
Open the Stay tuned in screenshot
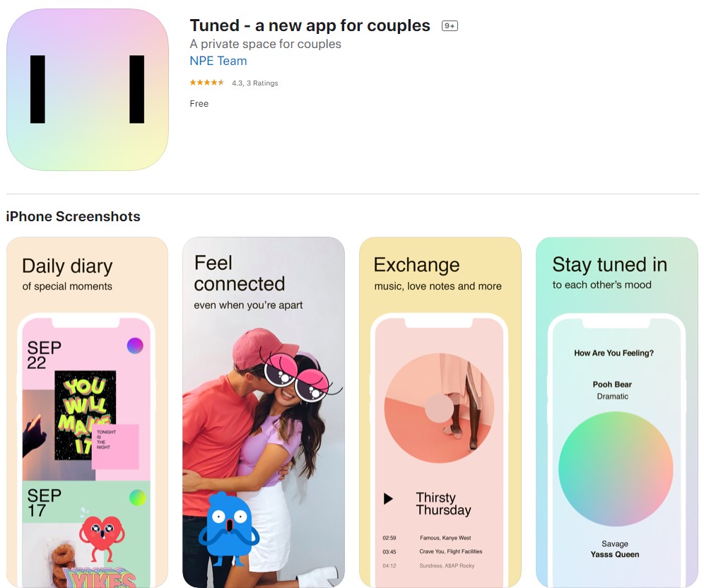617,412
